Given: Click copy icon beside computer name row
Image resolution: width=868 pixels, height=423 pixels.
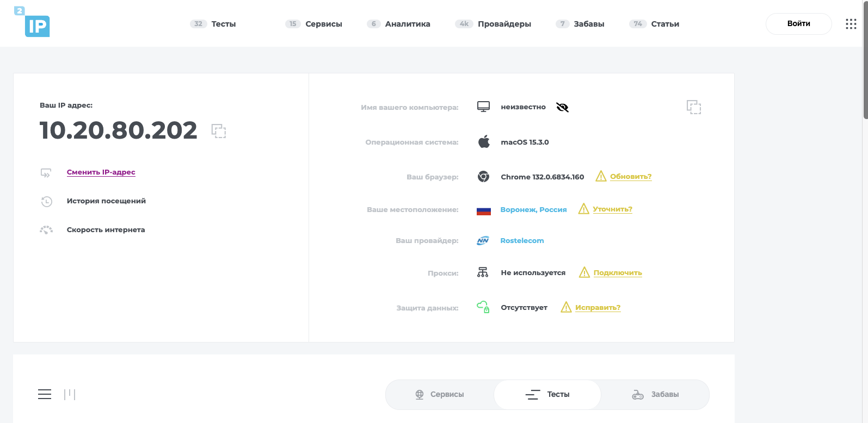Looking at the screenshot, I should point(693,107).
